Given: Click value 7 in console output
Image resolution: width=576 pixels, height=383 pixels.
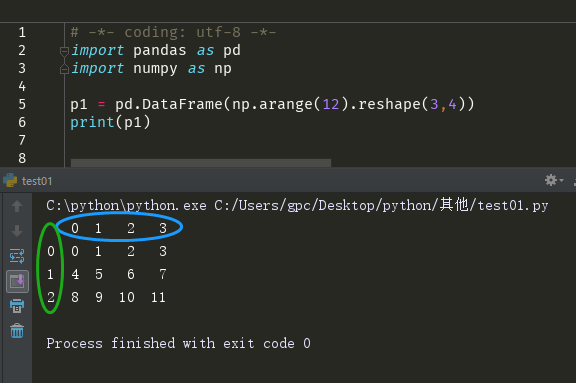Looking at the screenshot, I should click(x=163, y=274).
